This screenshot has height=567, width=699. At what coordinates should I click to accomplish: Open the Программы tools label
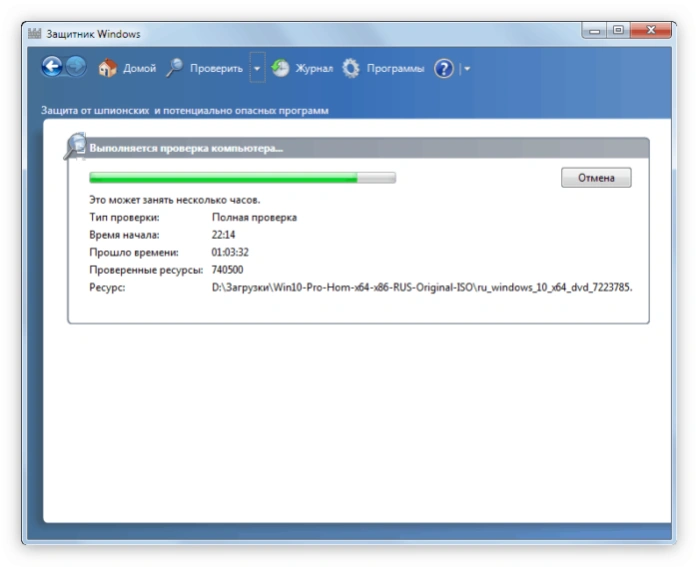pos(395,69)
